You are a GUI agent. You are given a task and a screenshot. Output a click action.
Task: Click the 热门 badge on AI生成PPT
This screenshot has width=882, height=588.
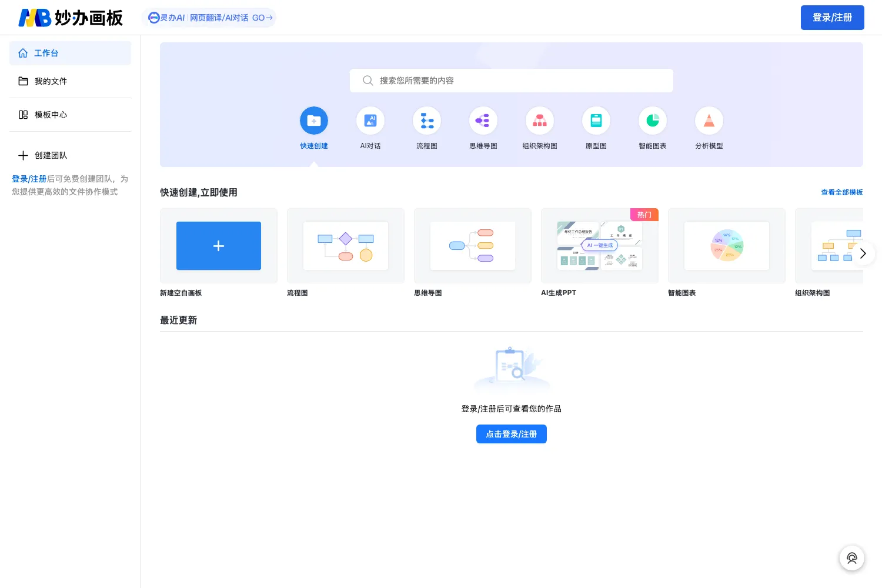click(x=644, y=215)
